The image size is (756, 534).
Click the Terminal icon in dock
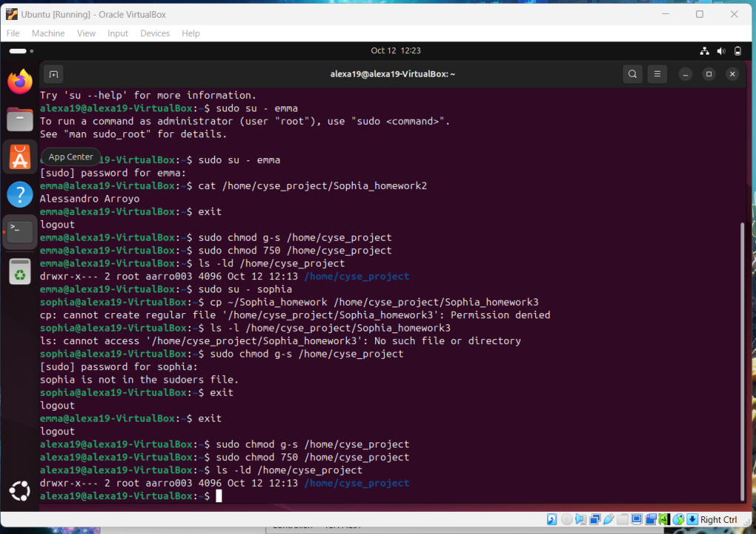[x=20, y=233]
